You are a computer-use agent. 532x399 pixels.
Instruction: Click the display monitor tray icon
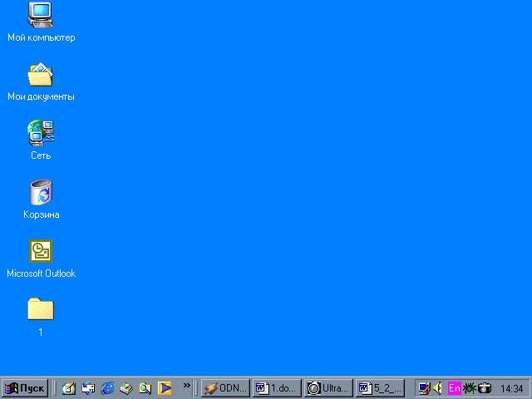pos(424,388)
